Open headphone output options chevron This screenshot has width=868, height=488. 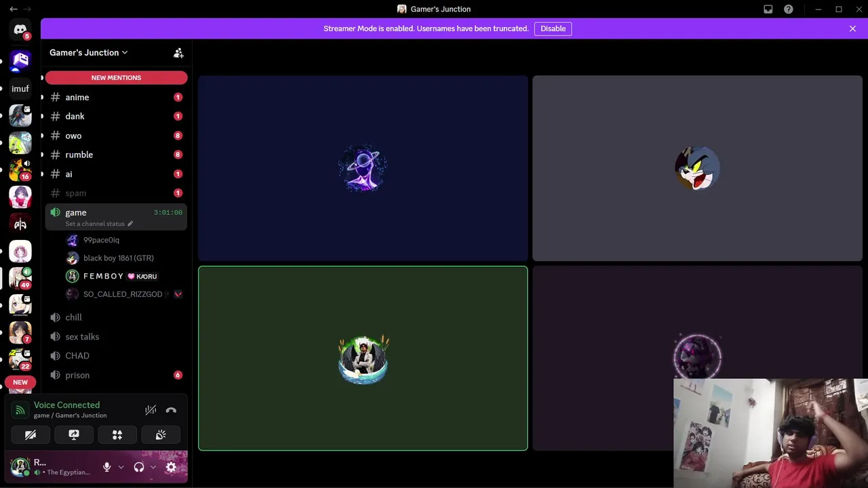[153, 467]
